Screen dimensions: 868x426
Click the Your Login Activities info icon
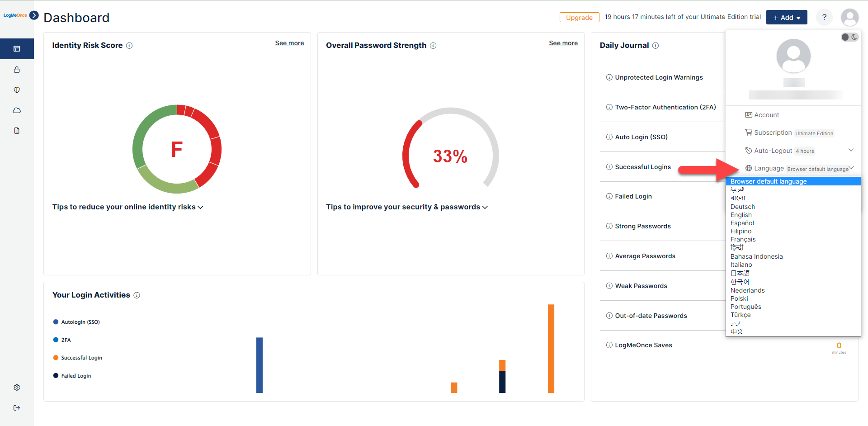pyautogui.click(x=137, y=295)
